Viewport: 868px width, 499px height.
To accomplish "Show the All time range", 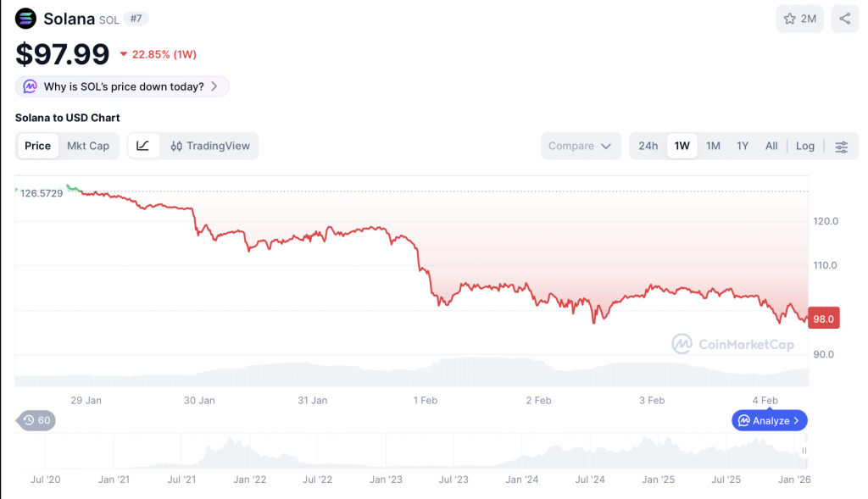I will pos(771,146).
